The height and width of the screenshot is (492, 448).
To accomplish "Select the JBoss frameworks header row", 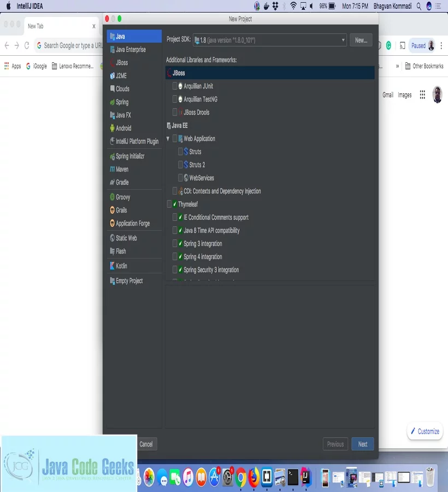I will [x=269, y=73].
